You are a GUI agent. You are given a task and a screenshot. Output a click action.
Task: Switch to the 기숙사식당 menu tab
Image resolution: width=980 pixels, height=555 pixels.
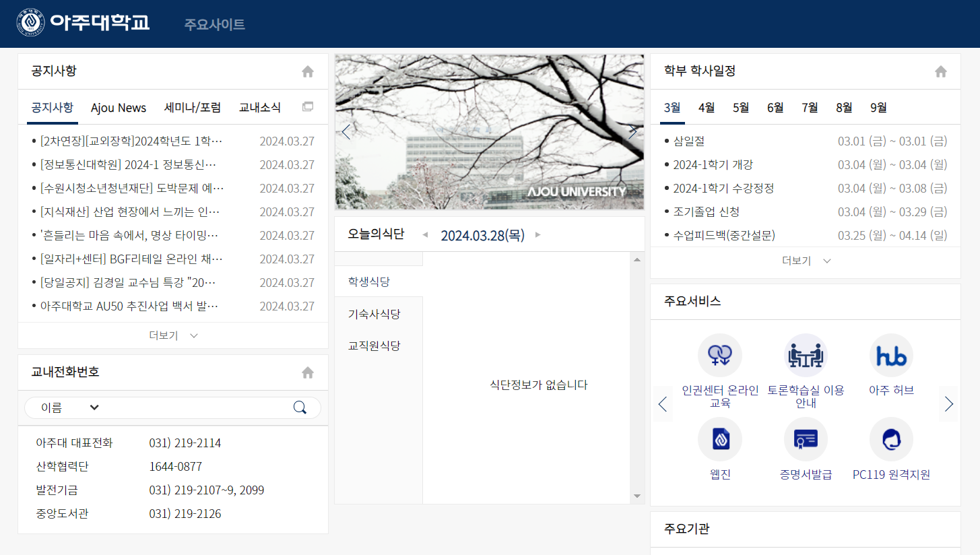[x=374, y=313]
